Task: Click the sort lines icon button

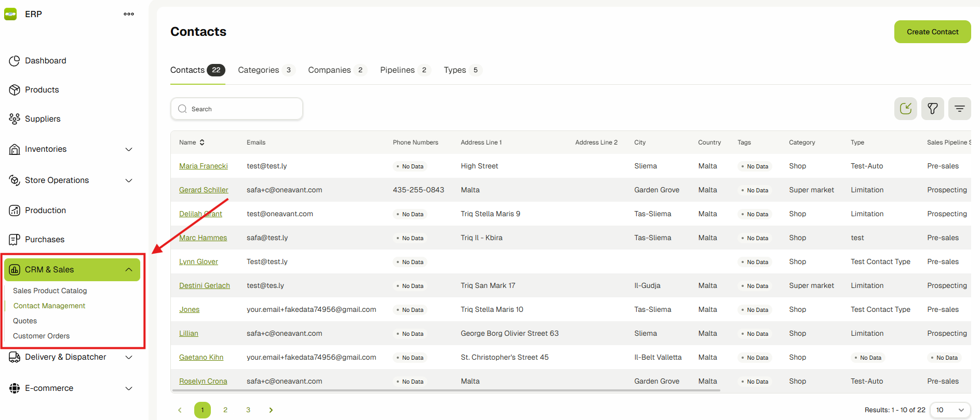Action: [959, 109]
